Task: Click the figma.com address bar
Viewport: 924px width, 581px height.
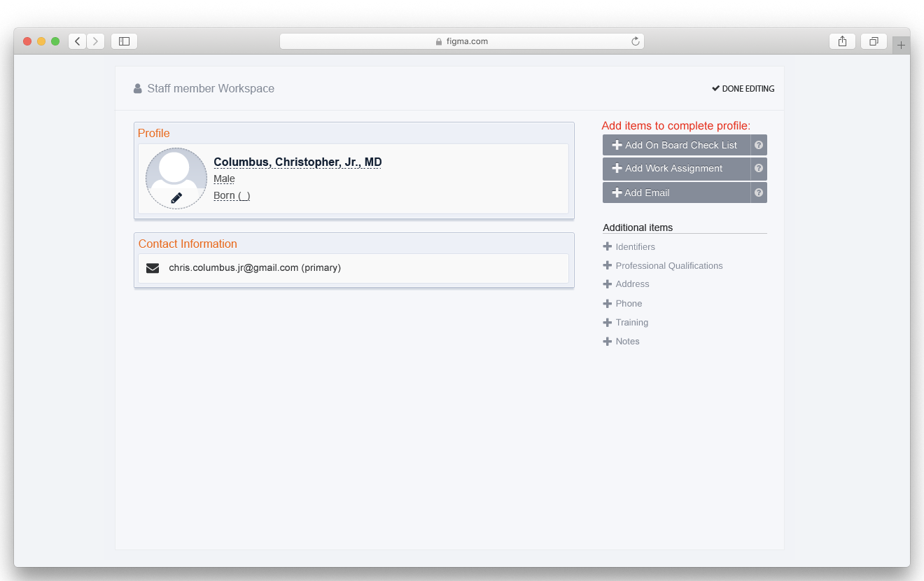Action: (x=462, y=41)
